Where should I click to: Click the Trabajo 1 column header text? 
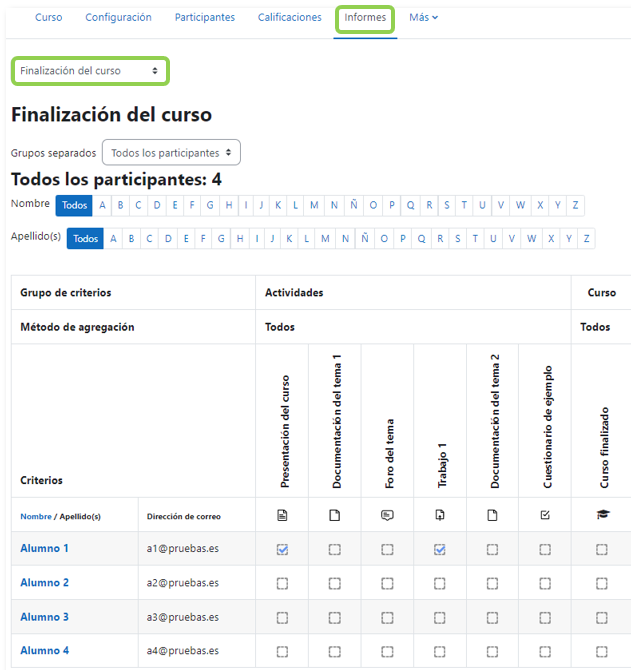pyautogui.click(x=442, y=466)
